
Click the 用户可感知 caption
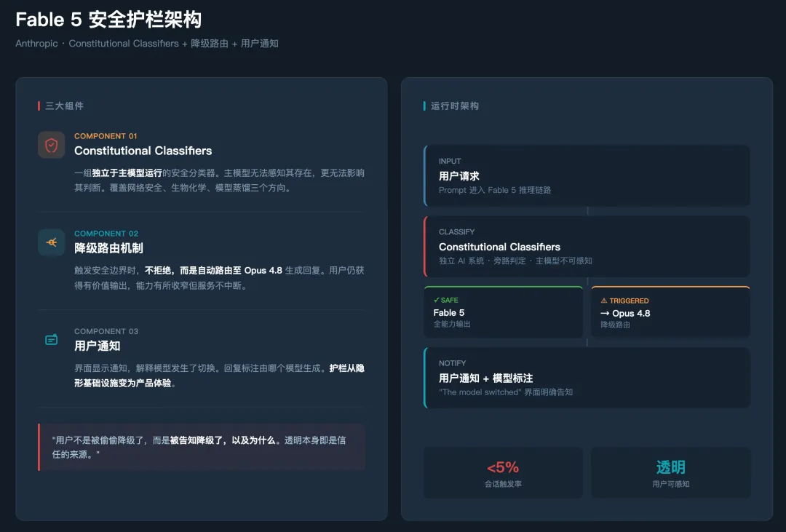click(x=671, y=484)
